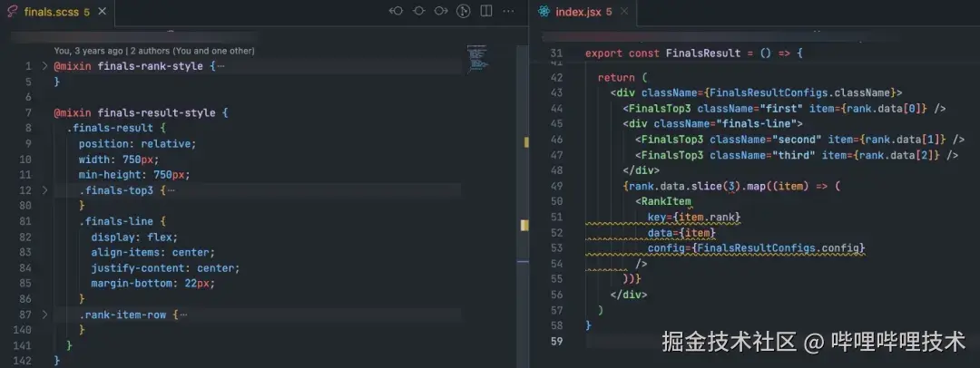
Task: Click div className="finals-line" on line 45
Action: tap(712, 123)
